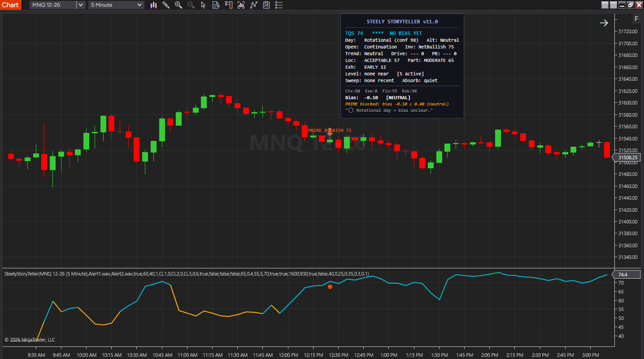The height and width of the screenshot is (359, 644).
Task: Click the Part: MODERATE 65 text
Action: point(431,60)
